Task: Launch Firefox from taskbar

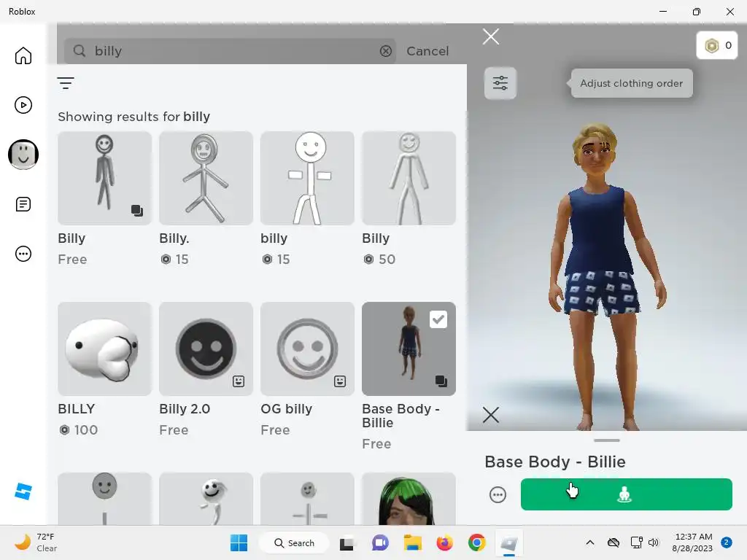Action: pos(444,542)
